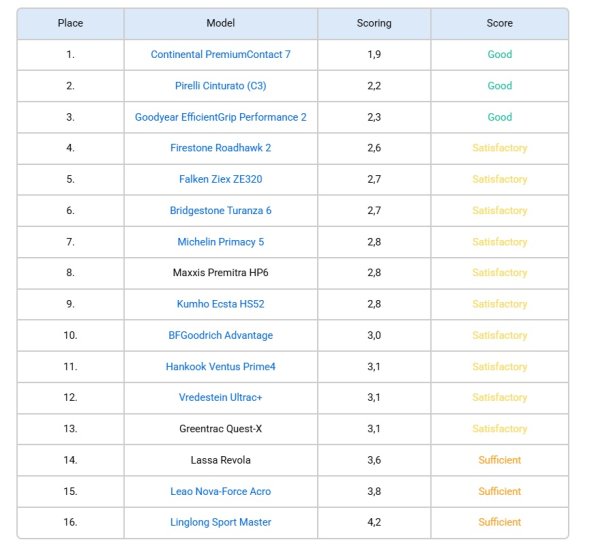Click the Leao Nova-Force Acro link
This screenshot has height=557, width=600.
pos(220,491)
